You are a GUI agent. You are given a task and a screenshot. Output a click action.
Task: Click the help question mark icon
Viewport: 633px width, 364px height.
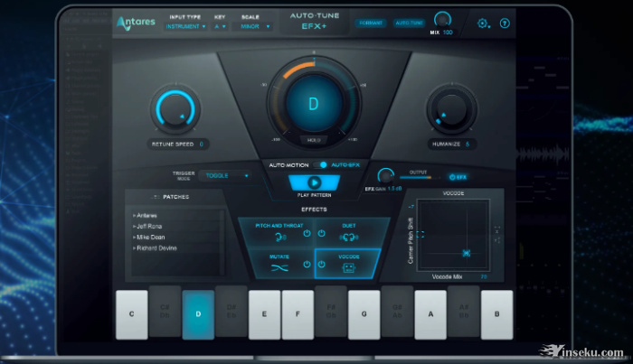click(x=505, y=23)
